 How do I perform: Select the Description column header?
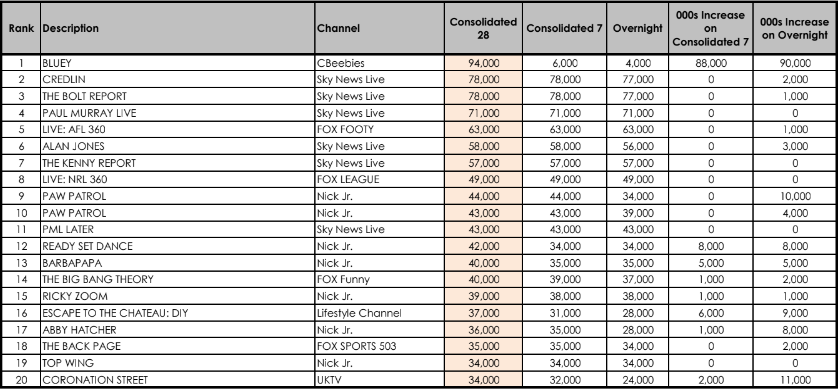coord(178,28)
